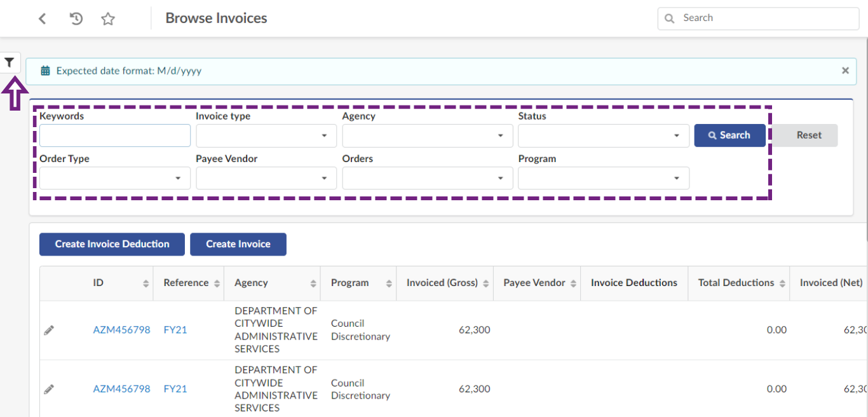Dismiss the date format notification

point(845,70)
